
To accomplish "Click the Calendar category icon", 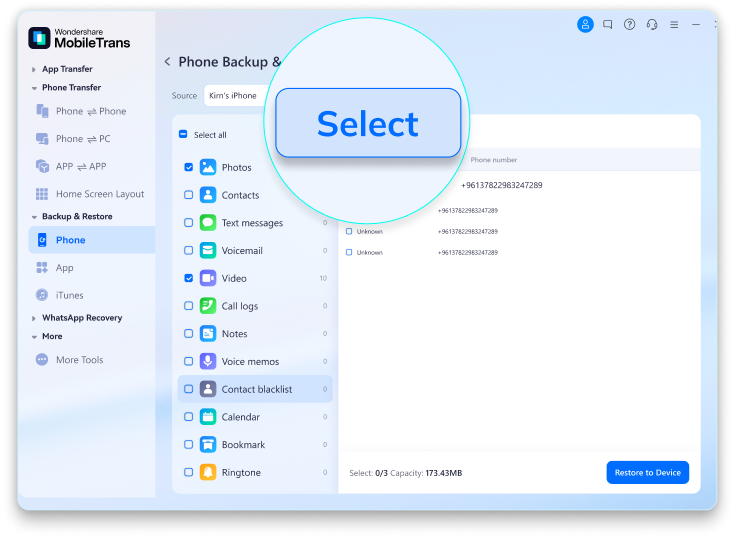I will [x=208, y=417].
